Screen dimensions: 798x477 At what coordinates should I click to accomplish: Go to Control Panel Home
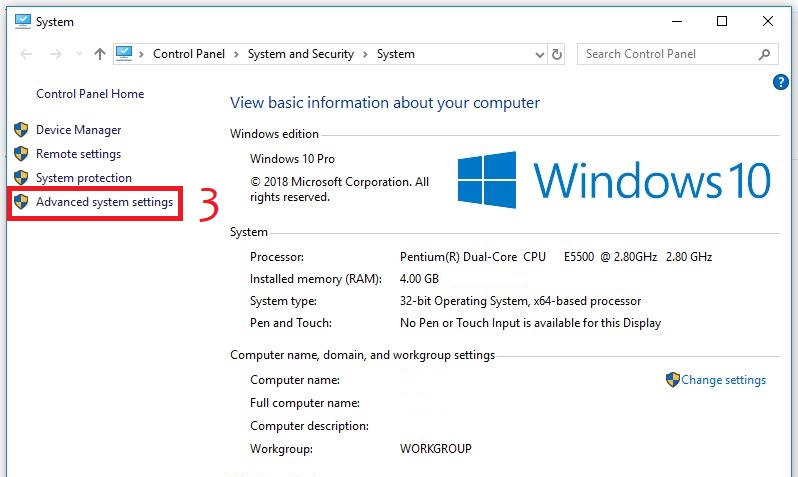pos(90,94)
